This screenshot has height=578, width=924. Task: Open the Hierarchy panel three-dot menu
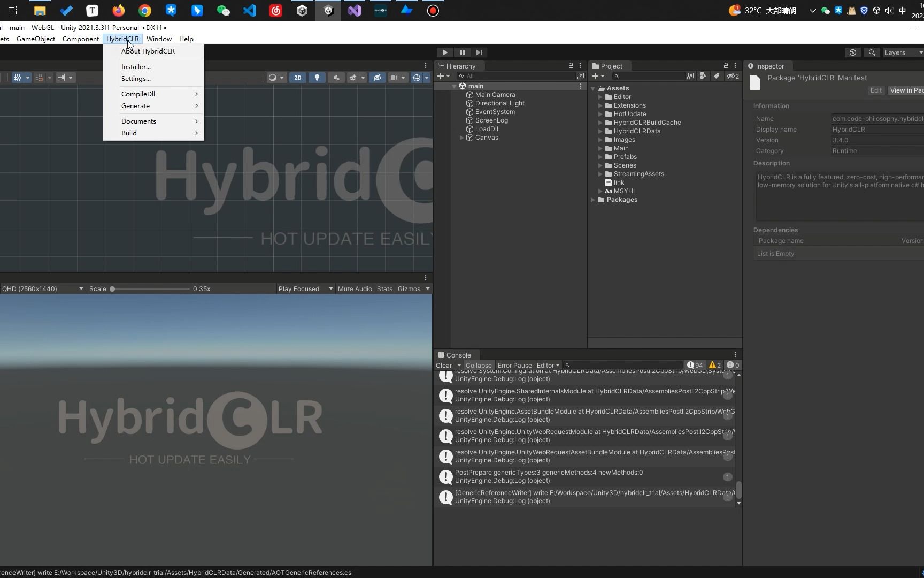pos(580,65)
